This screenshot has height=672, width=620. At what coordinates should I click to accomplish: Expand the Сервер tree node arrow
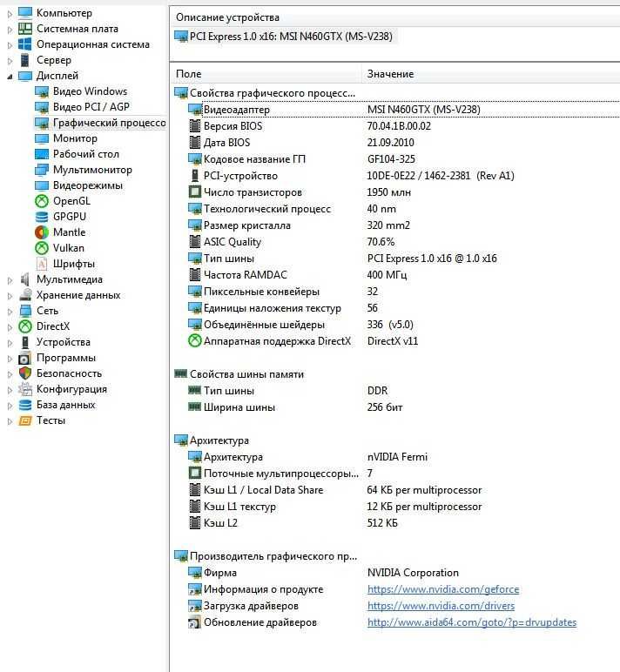[10, 61]
